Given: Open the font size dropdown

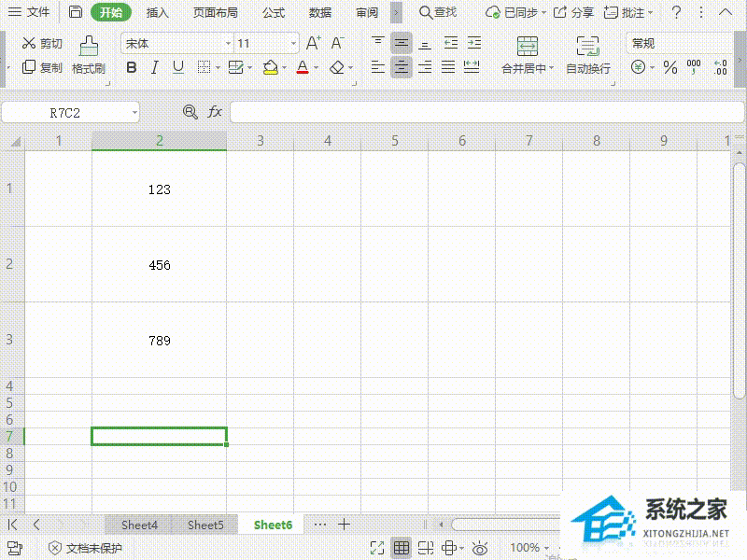Looking at the screenshot, I should (293, 44).
